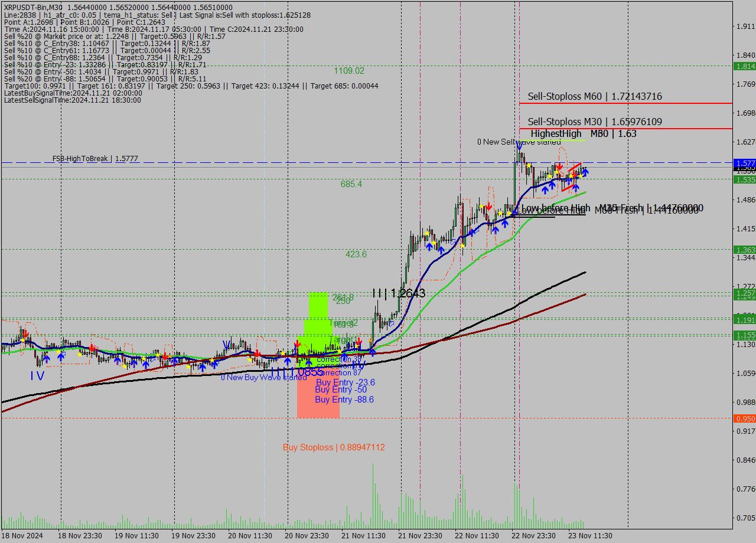Click the 'Sell %20 @ Market price' info line
This screenshot has height=543, width=756.
pos(115,37)
